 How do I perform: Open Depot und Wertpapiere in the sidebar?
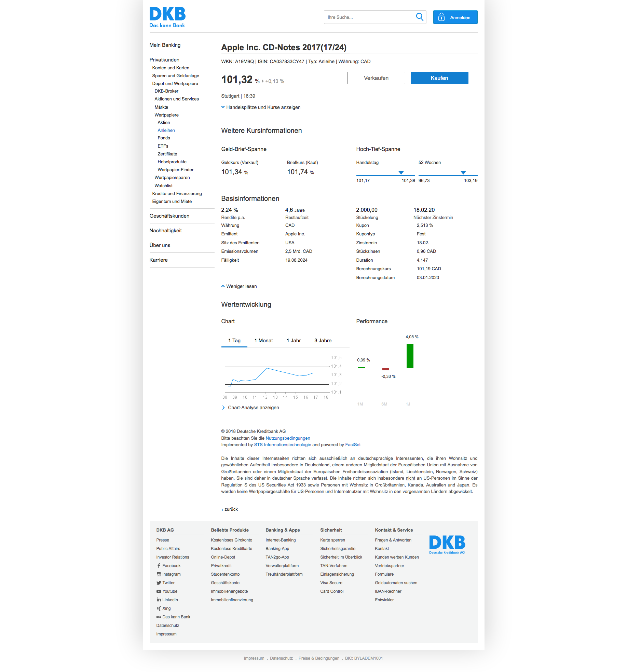175,84
